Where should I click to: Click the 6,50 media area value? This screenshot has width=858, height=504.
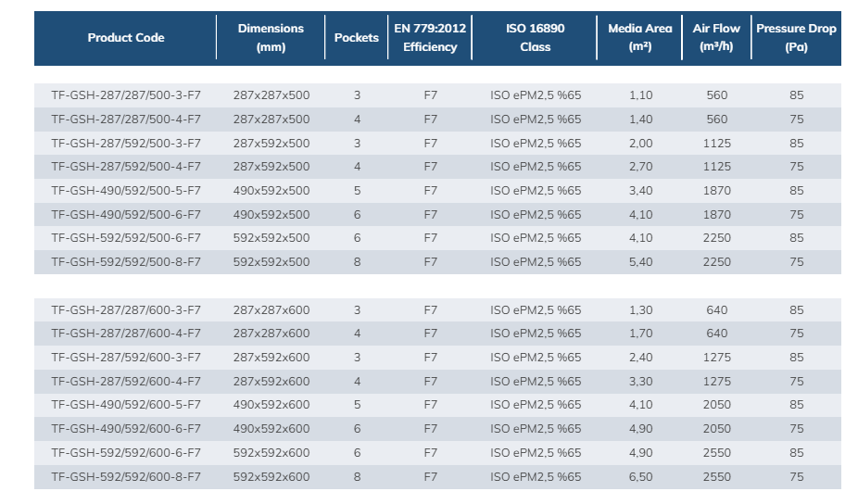(640, 477)
